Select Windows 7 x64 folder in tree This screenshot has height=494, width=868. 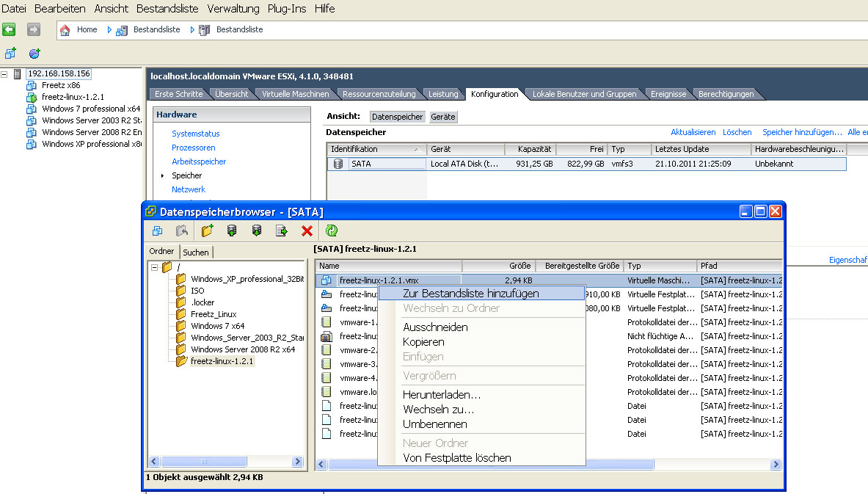pyautogui.click(x=217, y=326)
